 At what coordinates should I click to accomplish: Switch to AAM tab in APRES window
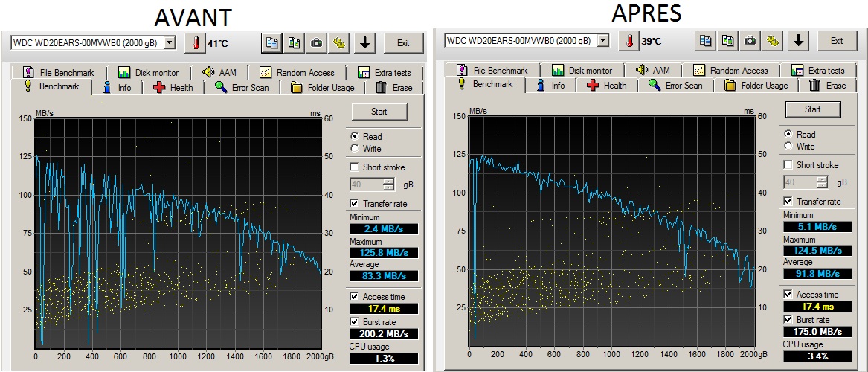coord(653,70)
